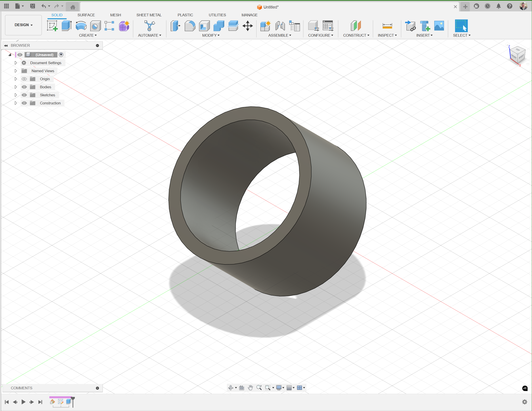The height and width of the screenshot is (411, 532).
Task: Select the Extrude feature in the timeline
Action: coord(69,401)
